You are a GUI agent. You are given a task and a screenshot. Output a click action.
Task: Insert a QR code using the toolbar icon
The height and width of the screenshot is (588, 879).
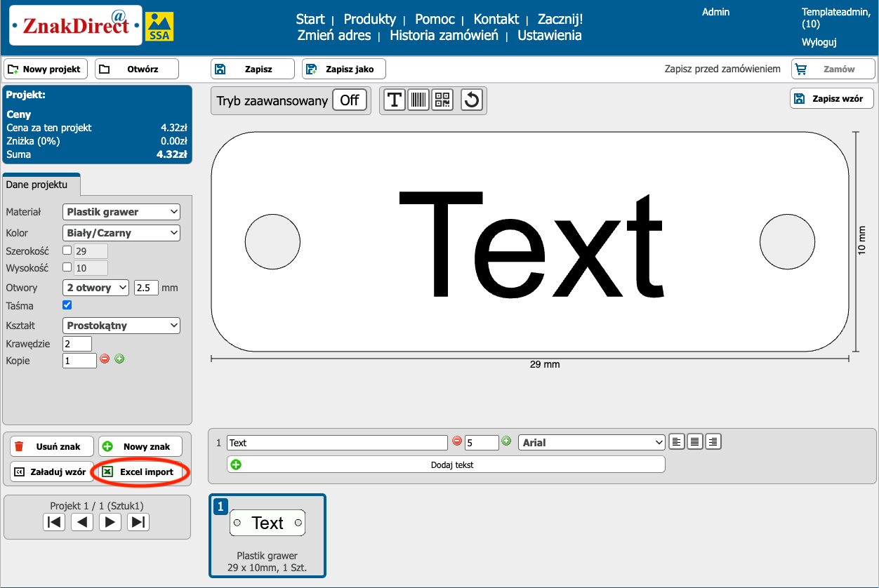pos(442,100)
